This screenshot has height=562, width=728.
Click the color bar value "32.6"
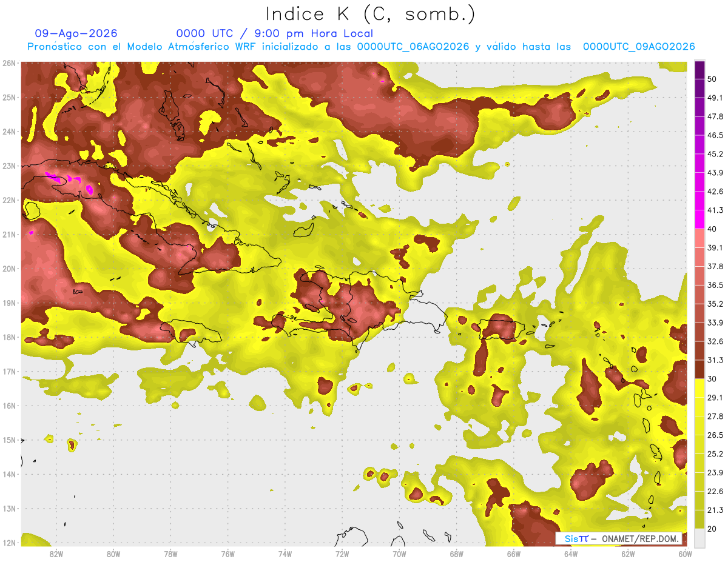pos(715,341)
